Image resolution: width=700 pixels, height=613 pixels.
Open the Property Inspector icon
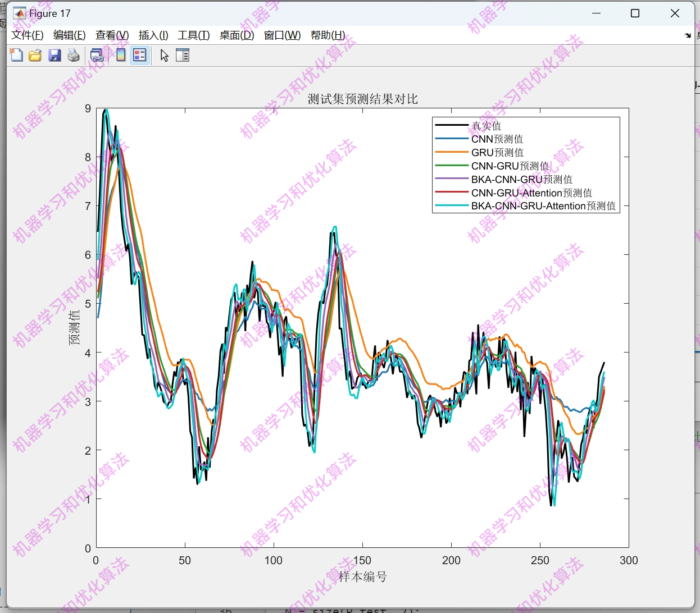[x=183, y=55]
